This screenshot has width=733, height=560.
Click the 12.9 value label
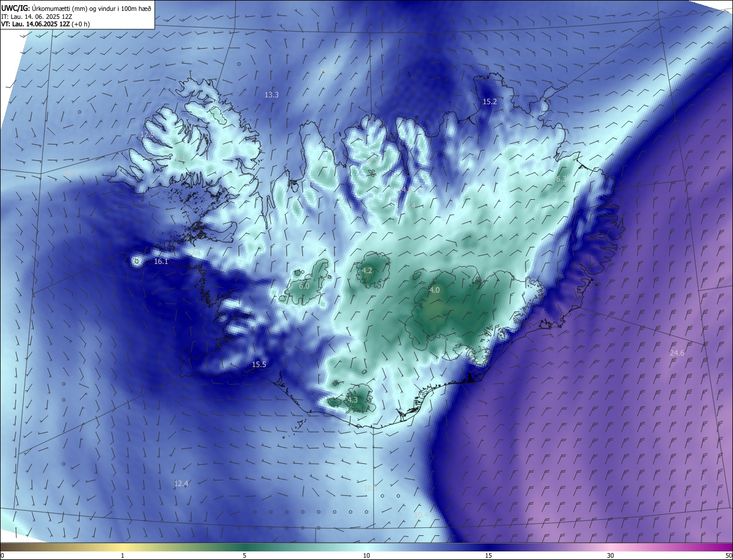[x=147, y=135]
